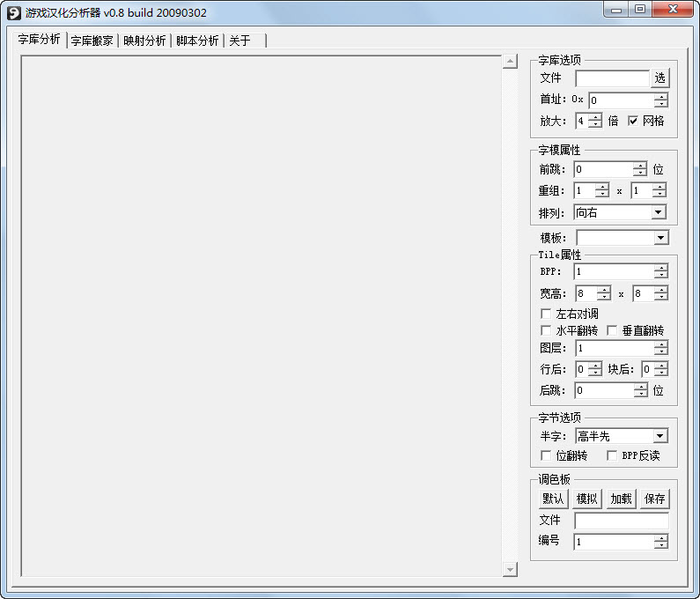Viewport: 700px width, 599px height.
Task: Switch to the 字库搬家 tab
Action: [92, 41]
